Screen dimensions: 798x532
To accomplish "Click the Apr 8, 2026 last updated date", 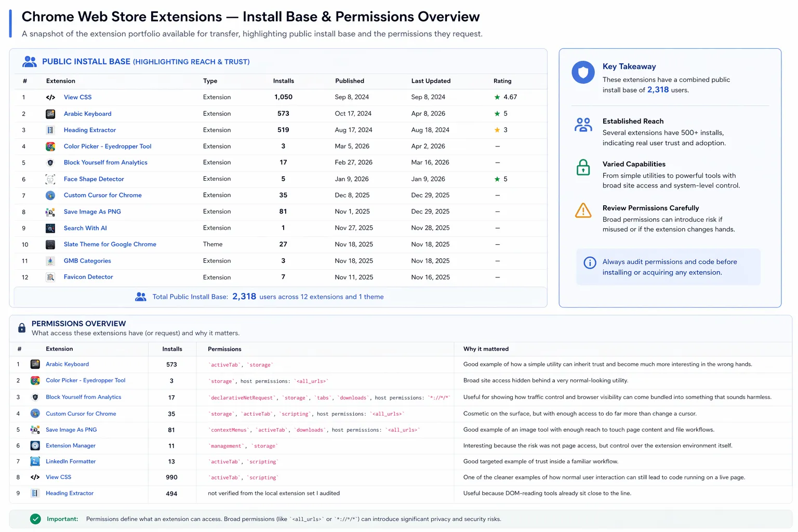I will (x=428, y=114).
